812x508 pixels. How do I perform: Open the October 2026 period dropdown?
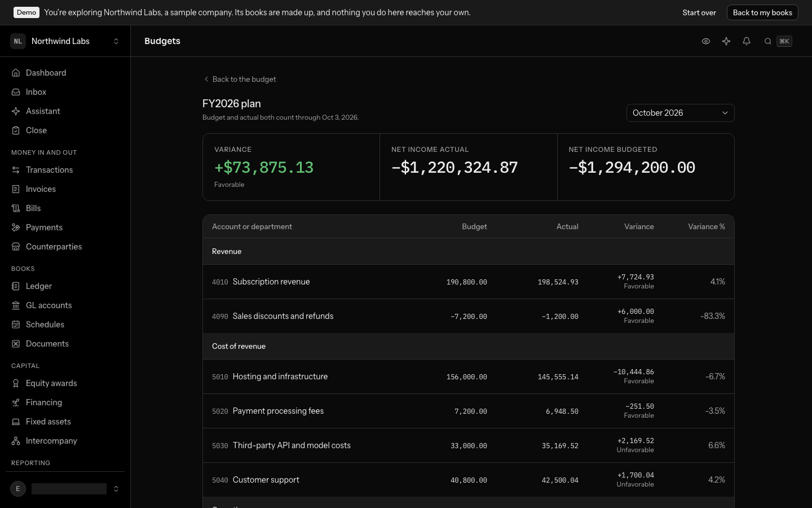680,113
